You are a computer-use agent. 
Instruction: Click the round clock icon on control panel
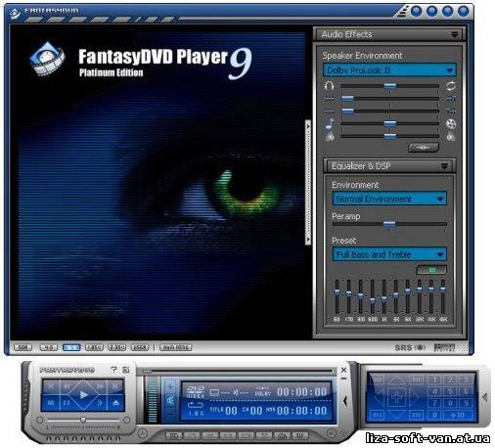tap(142, 433)
